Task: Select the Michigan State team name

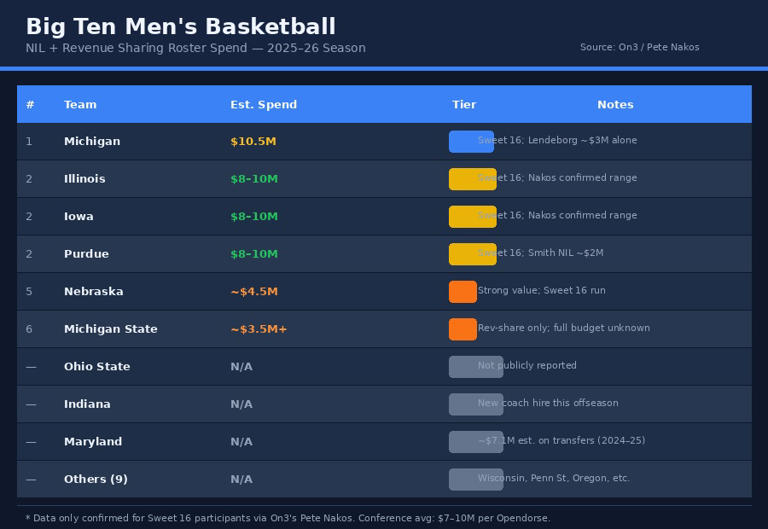Action: tap(110, 329)
